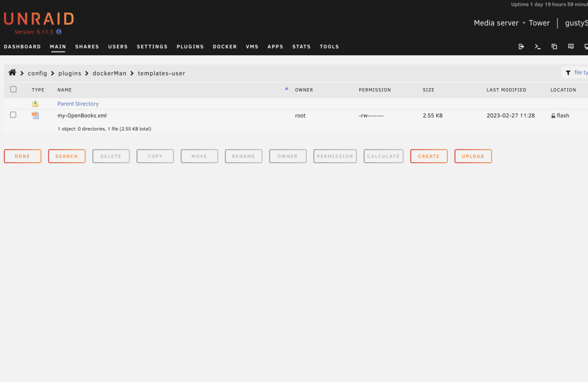The width and height of the screenshot is (588, 382).
Task: Click the Create button
Action: [x=429, y=156]
